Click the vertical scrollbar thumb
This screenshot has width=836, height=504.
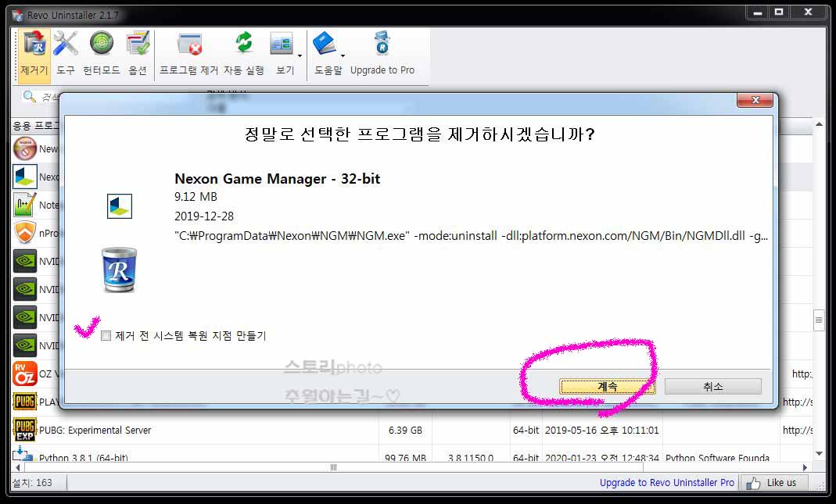point(819,320)
